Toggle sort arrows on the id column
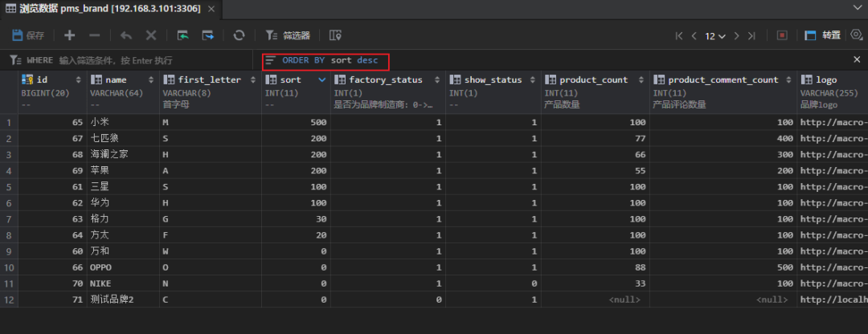The width and height of the screenshot is (868, 334). (78, 79)
